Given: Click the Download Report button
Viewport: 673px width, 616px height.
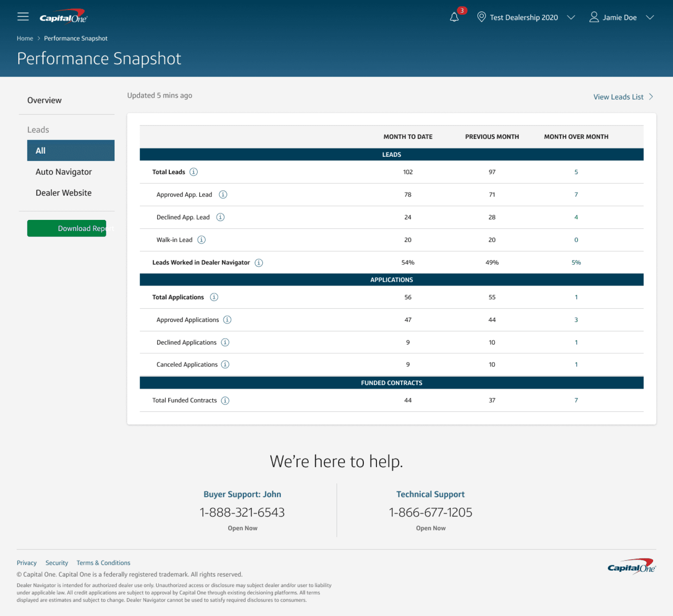Looking at the screenshot, I should pos(67,228).
